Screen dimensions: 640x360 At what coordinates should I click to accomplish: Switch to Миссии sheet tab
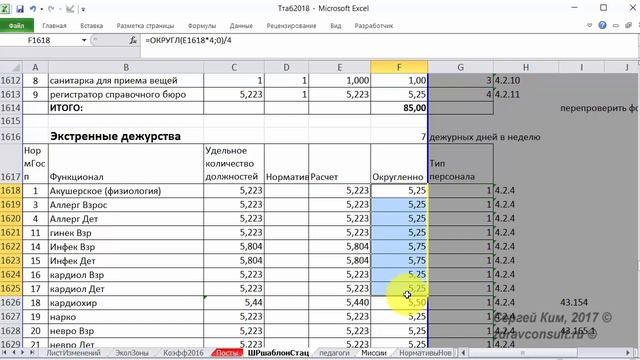coord(373,353)
